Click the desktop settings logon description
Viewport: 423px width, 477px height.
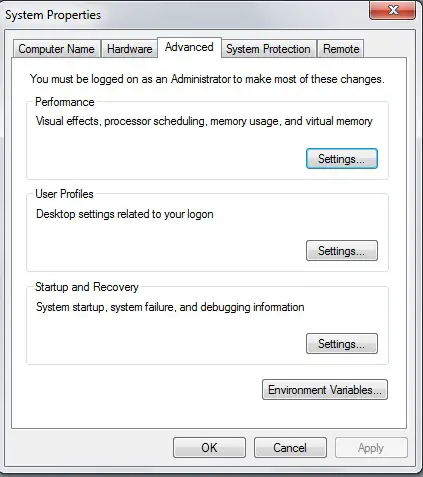click(125, 214)
